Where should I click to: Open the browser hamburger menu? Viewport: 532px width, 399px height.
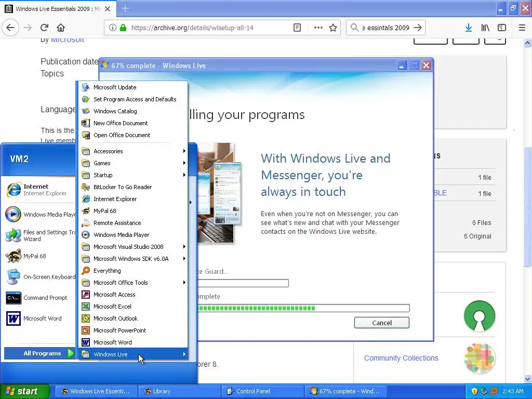522,28
